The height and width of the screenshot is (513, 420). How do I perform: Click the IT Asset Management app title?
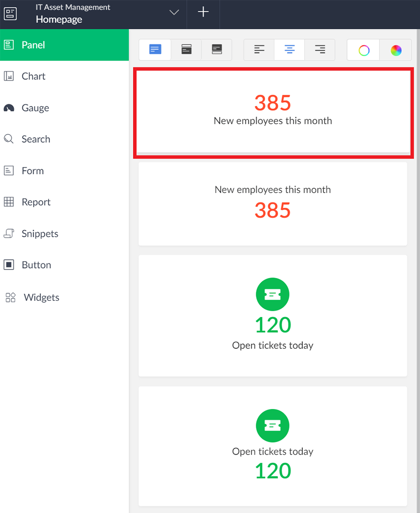[73, 7]
